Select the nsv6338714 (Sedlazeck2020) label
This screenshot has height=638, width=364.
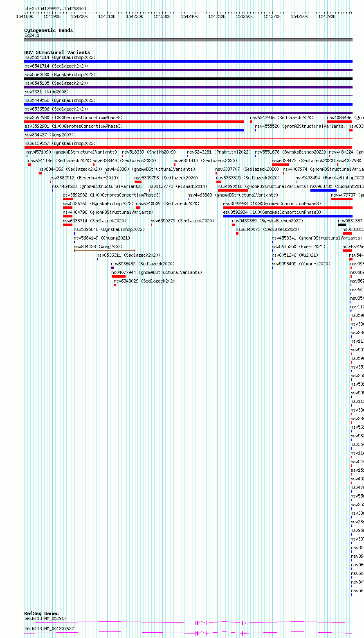coord(94,221)
